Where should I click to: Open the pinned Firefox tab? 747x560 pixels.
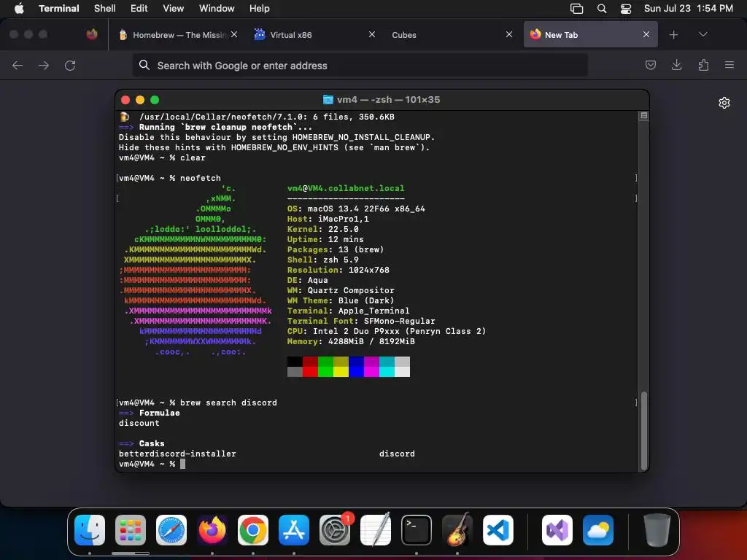point(92,34)
